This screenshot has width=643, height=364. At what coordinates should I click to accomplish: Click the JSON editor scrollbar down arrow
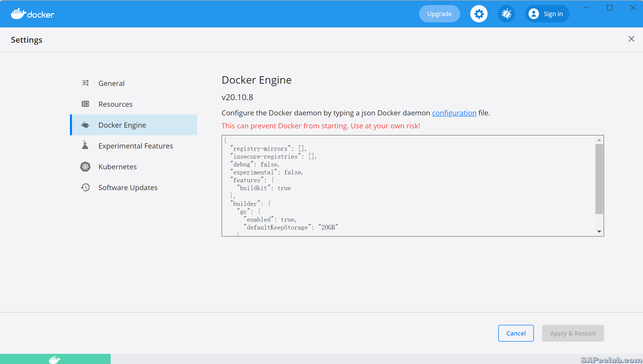click(599, 232)
